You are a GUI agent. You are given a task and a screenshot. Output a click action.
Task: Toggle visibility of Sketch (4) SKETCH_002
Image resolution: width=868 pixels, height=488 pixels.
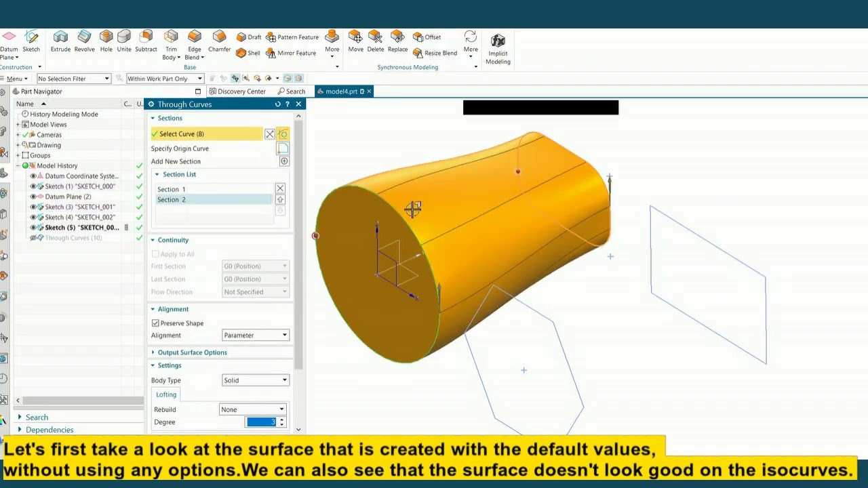coord(33,218)
